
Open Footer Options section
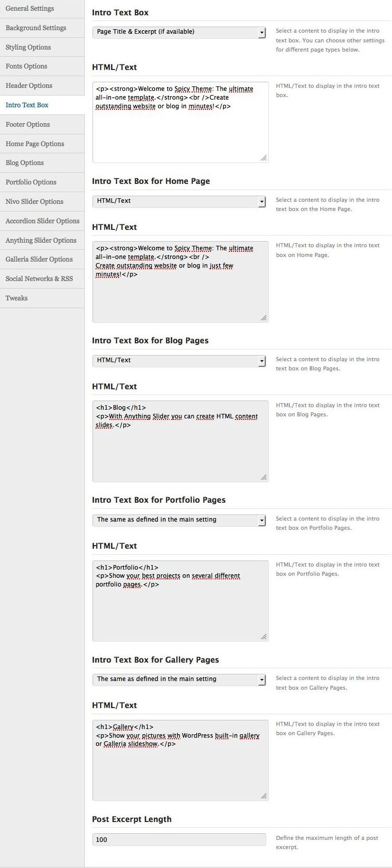pyautogui.click(x=42, y=124)
